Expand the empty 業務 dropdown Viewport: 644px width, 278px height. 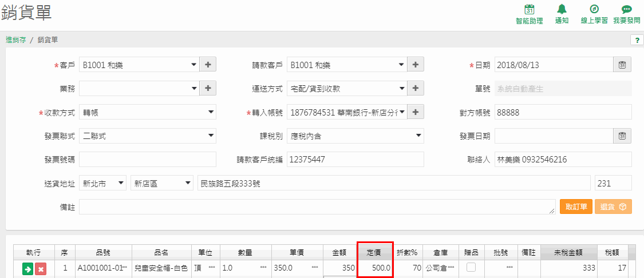(194, 88)
